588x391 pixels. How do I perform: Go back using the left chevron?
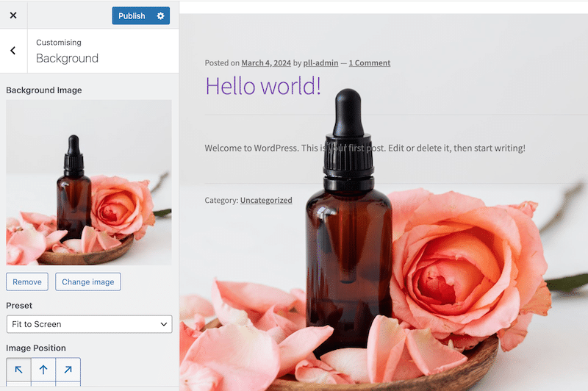pyautogui.click(x=13, y=51)
